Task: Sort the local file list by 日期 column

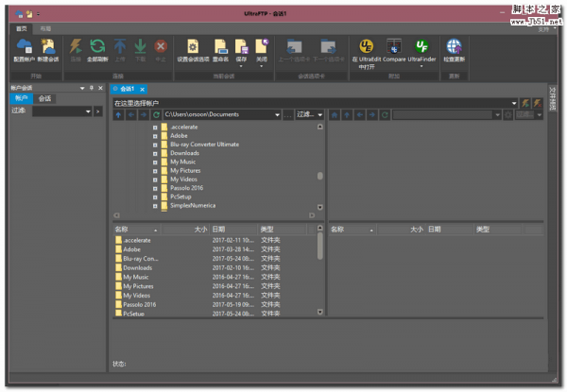Action: coord(232,229)
